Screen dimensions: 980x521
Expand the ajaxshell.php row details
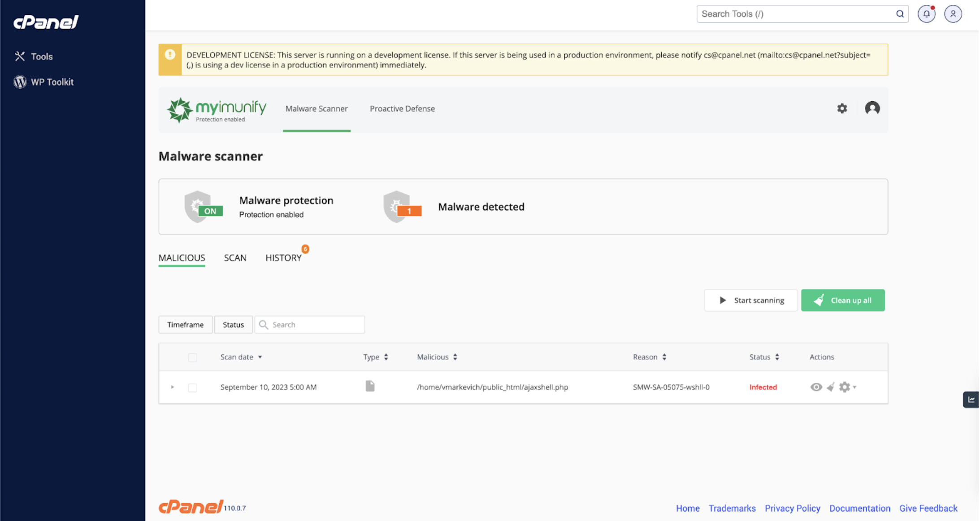click(x=173, y=387)
